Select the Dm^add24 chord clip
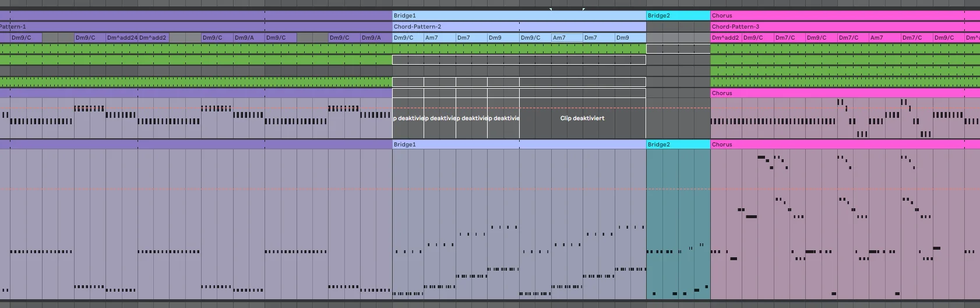This screenshot has width=980, height=308. click(x=122, y=38)
